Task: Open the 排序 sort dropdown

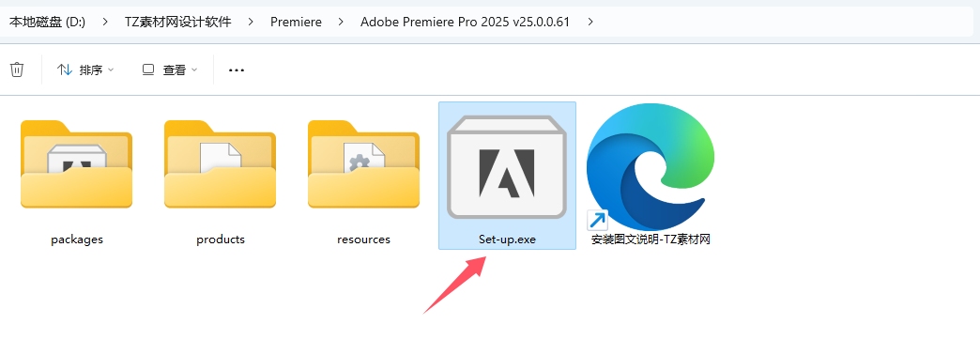Action: point(85,70)
